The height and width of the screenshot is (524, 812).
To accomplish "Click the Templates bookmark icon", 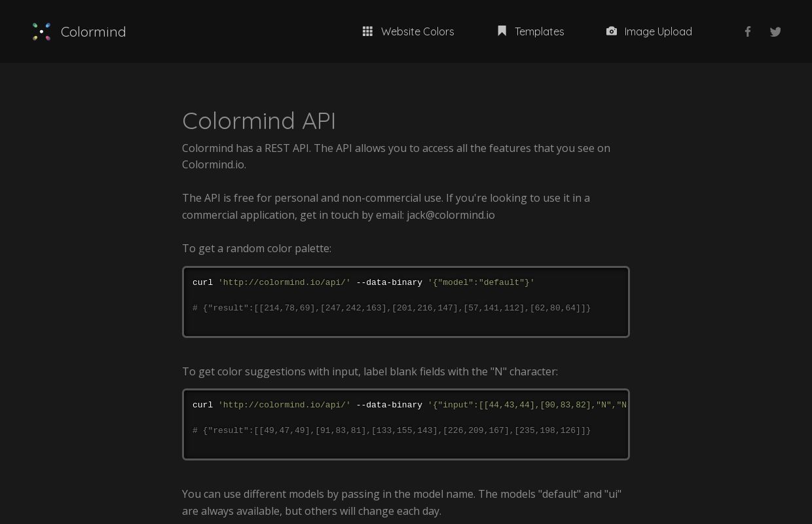I will click(x=502, y=31).
